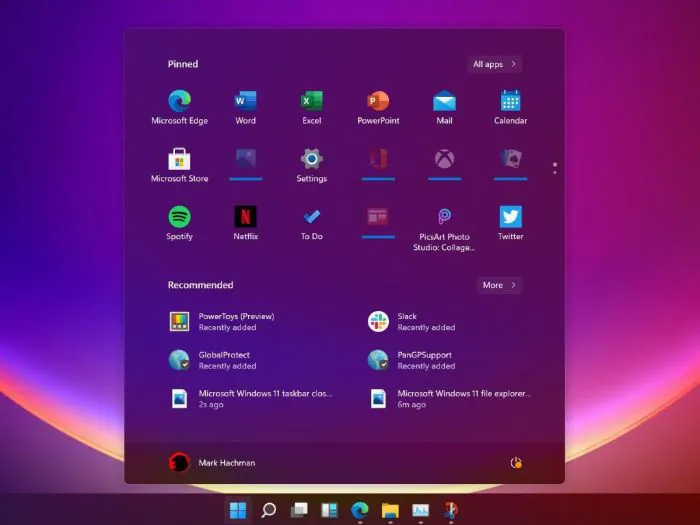Screen dimensions: 700x525
Task: Launch PowerPoint from the Start menu
Action: [378, 107]
